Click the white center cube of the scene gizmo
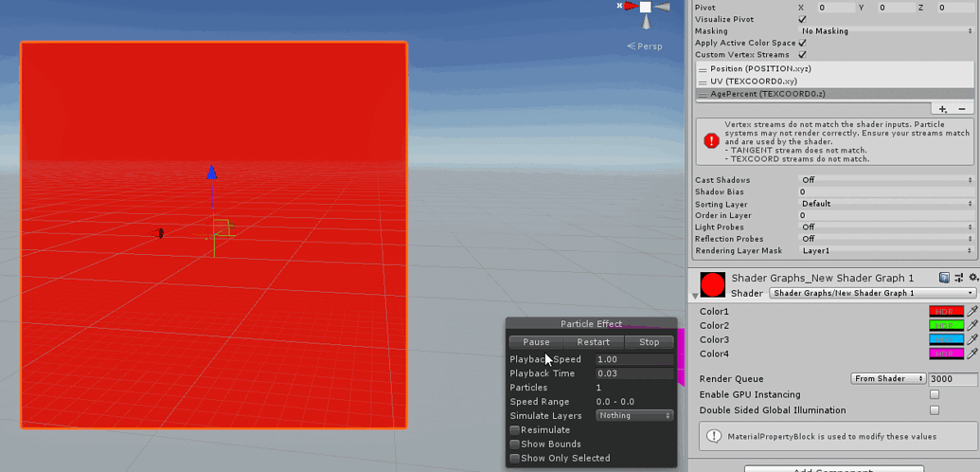 click(x=646, y=7)
